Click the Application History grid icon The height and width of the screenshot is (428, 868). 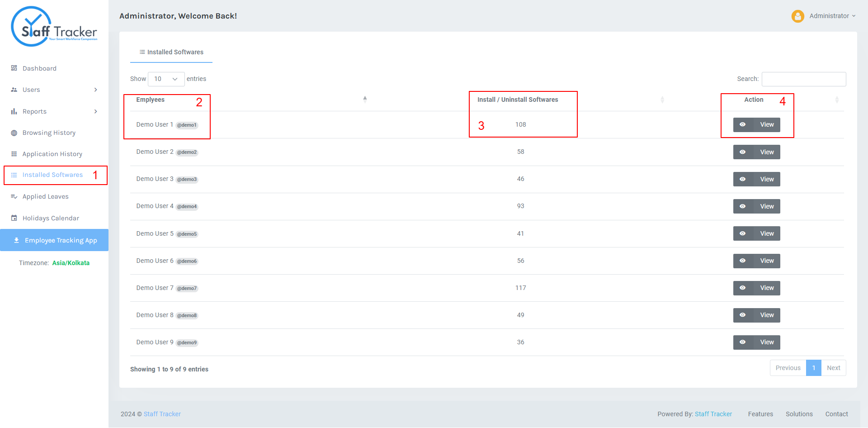(14, 154)
